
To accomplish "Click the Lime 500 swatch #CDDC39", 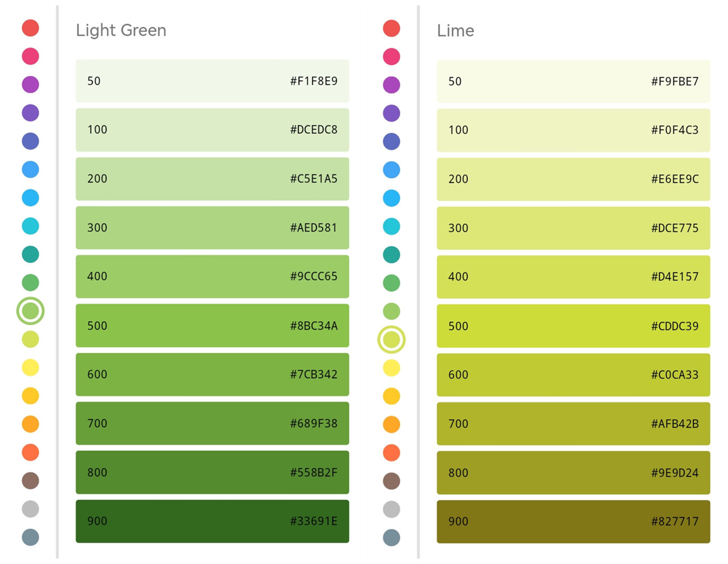I will point(573,326).
